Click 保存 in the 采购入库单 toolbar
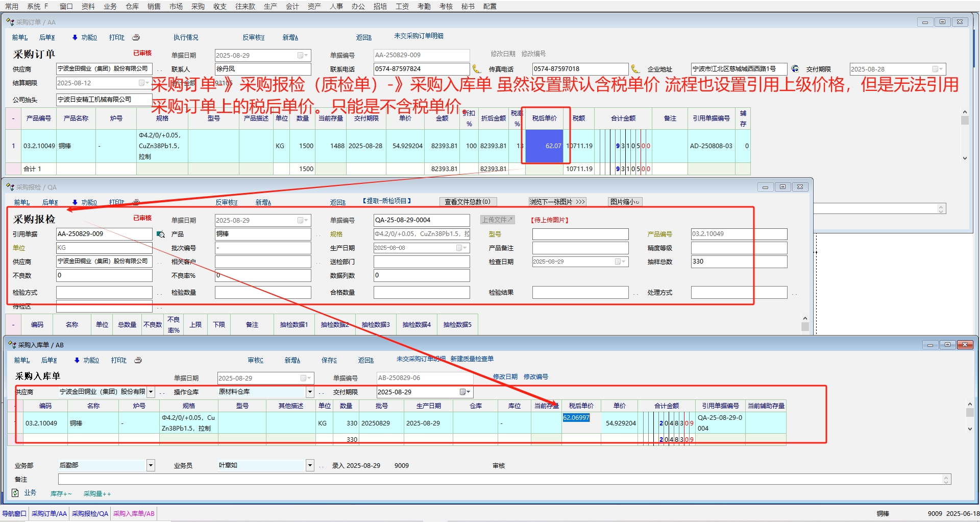 [x=329, y=360]
